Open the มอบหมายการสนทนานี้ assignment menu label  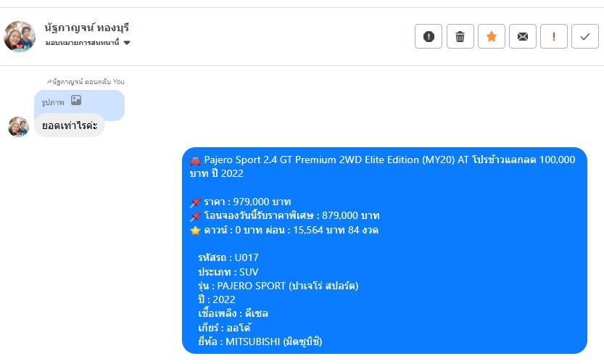point(82,43)
